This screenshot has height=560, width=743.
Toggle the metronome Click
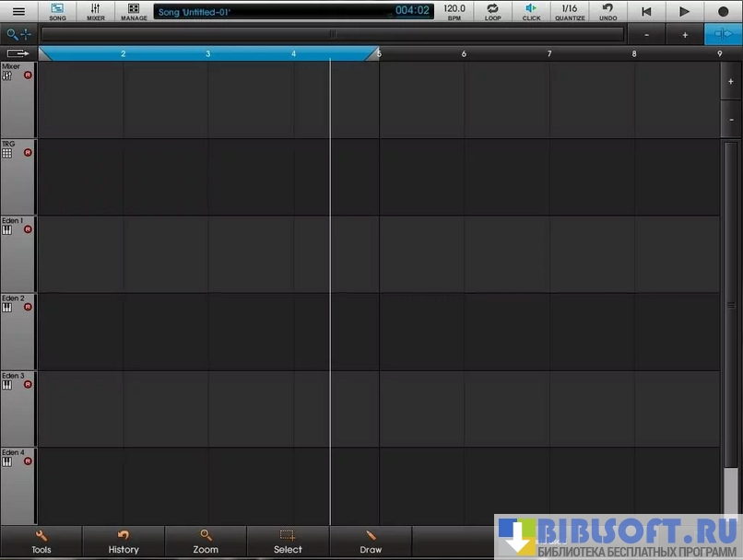[531, 12]
